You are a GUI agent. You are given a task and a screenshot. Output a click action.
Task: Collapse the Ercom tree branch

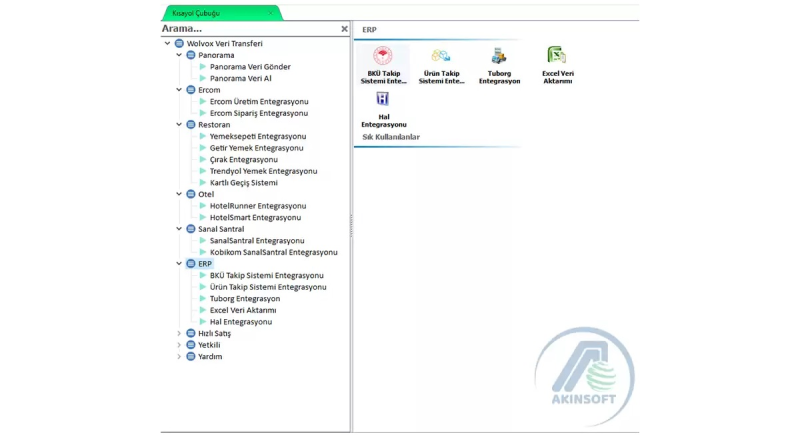179,90
